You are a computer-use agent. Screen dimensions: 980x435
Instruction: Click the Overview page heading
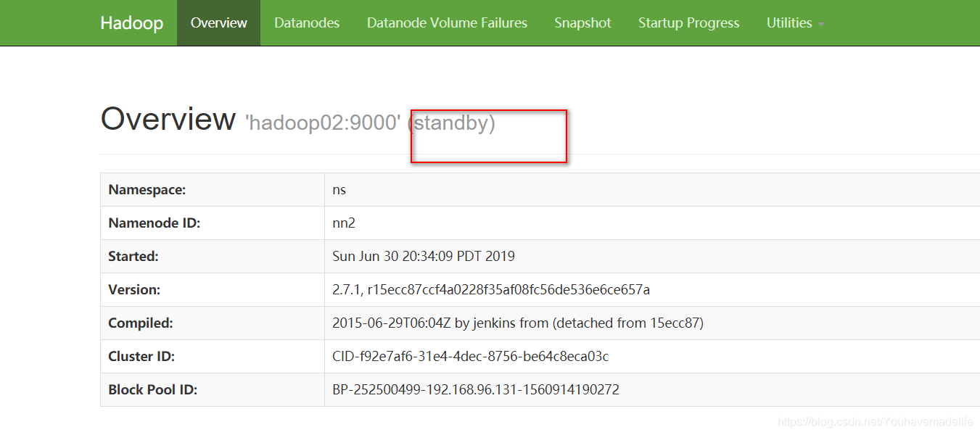tap(168, 118)
